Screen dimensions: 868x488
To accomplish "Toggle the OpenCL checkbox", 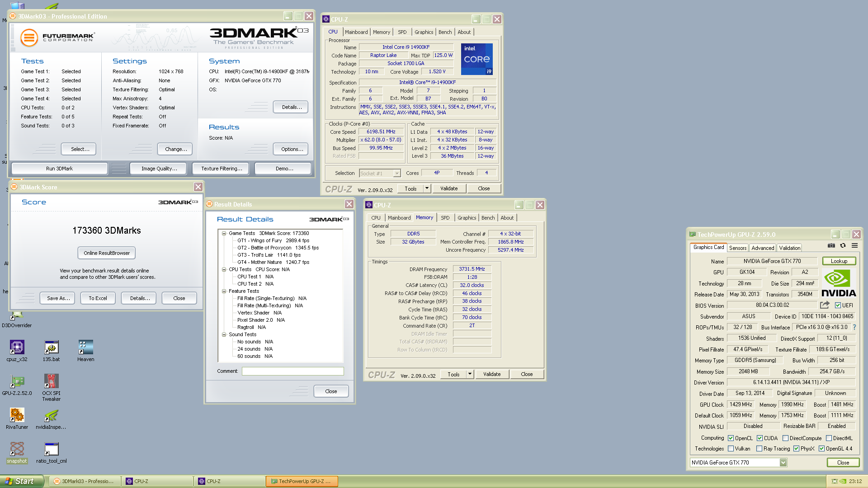I will click(731, 438).
